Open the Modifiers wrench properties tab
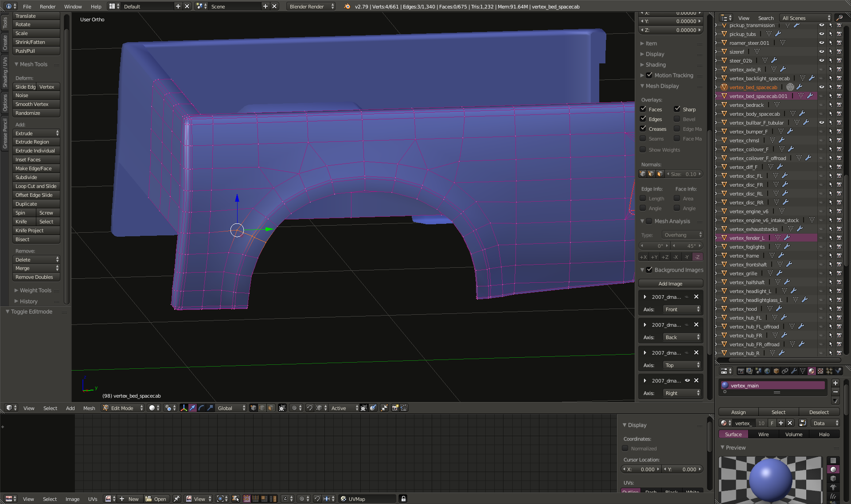 [794, 371]
